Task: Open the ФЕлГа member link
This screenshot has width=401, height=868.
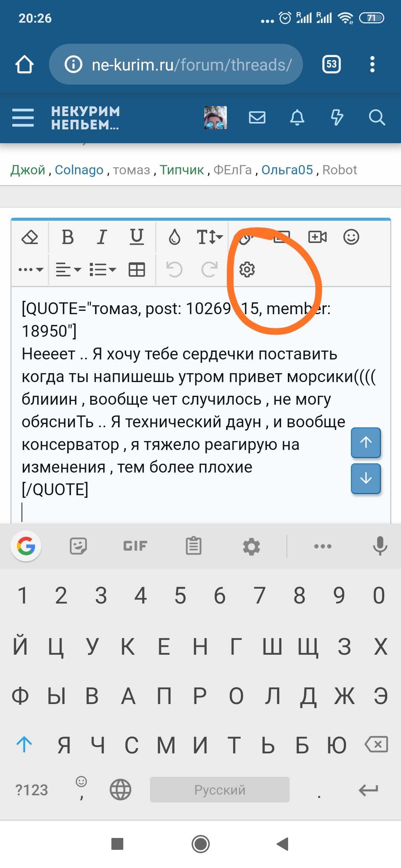Action: (x=232, y=170)
